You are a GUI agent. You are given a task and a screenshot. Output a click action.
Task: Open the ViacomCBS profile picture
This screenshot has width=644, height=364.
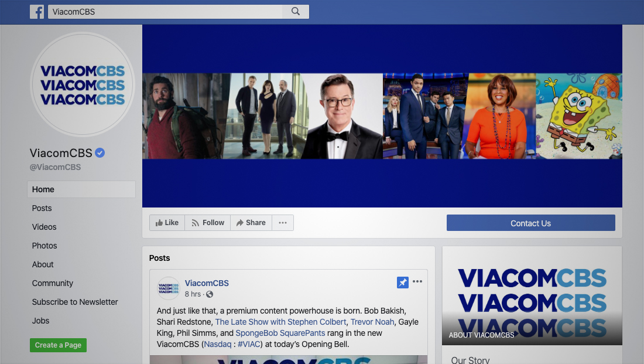83,85
